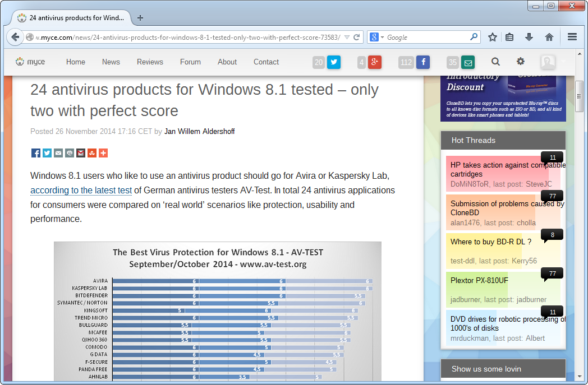
Task: Open a new browser tab
Action: pos(140,18)
